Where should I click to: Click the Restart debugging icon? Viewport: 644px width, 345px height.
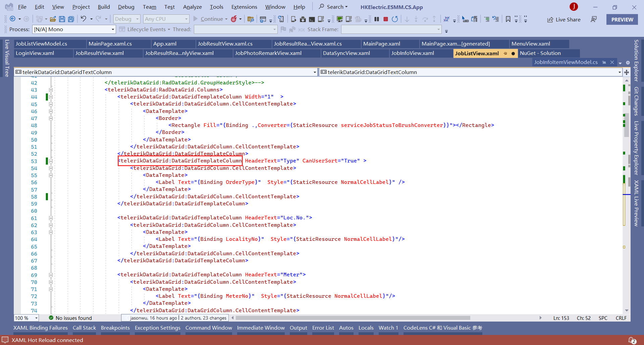click(x=395, y=19)
